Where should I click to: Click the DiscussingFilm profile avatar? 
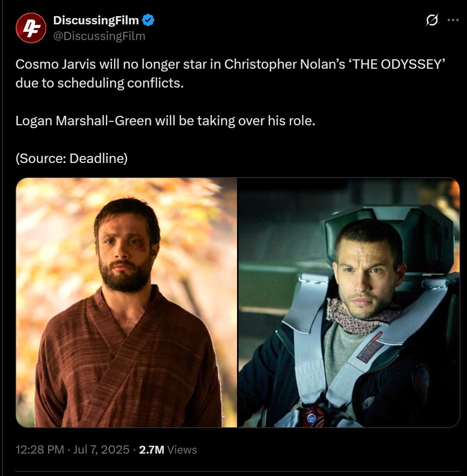31,28
